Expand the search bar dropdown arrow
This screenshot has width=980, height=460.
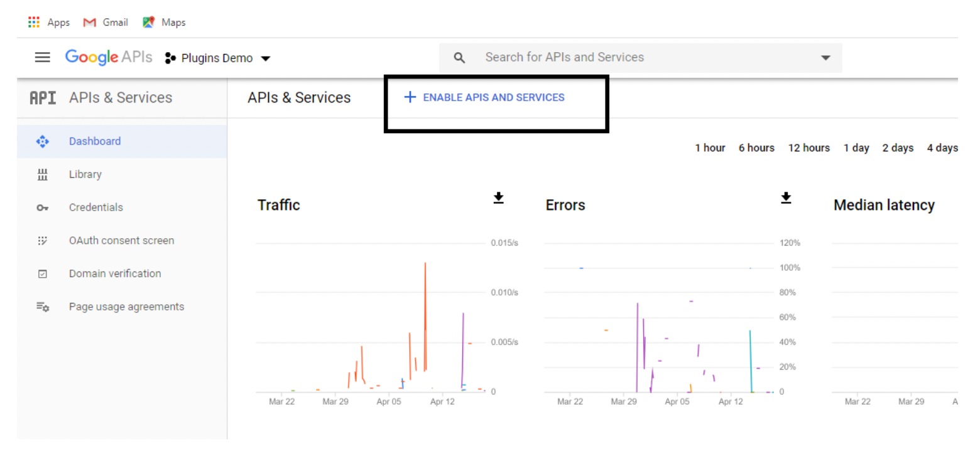[825, 58]
